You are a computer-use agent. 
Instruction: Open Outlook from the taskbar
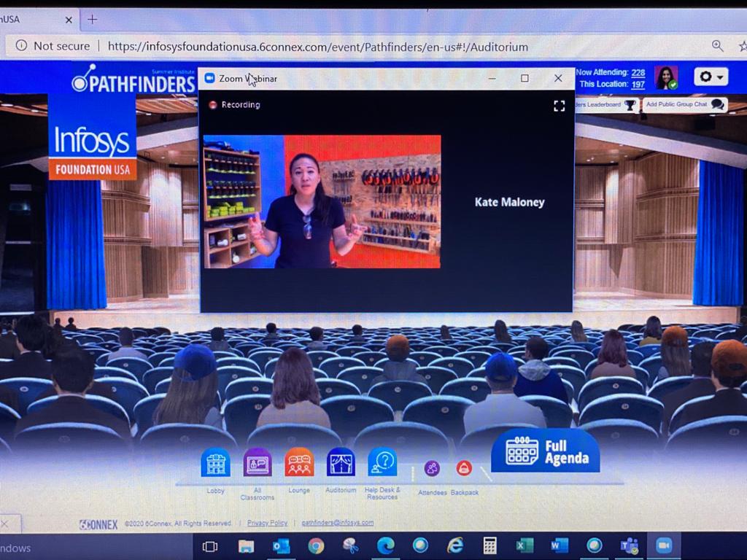point(281,546)
